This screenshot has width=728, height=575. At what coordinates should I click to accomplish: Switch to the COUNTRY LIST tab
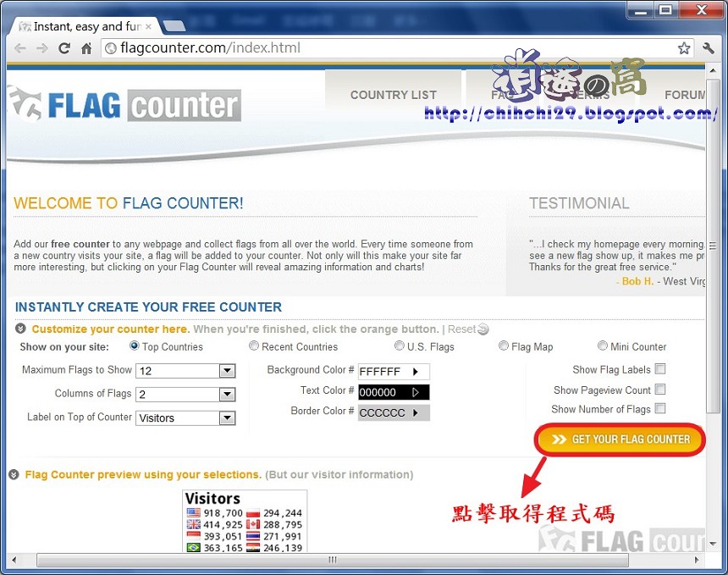tap(393, 94)
